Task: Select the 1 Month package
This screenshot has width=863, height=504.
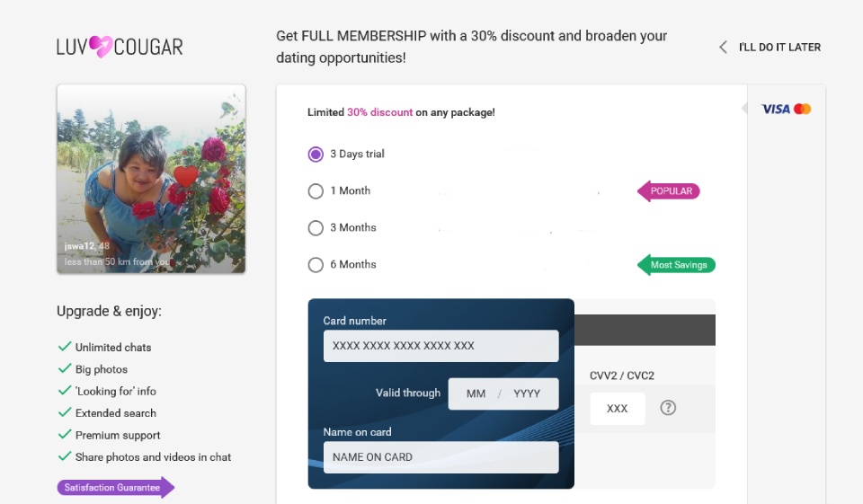Action: point(316,190)
